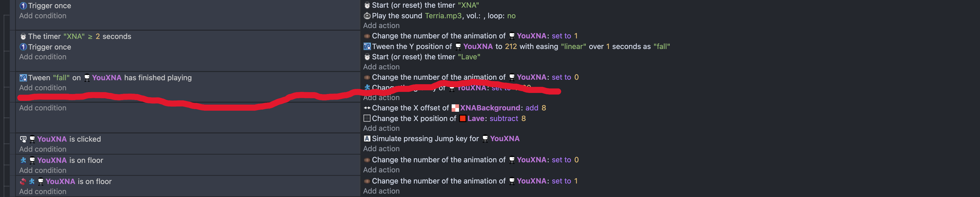The width and height of the screenshot is (980, 197).
Task: Click the Terria.mp3 sound file parameter
Action: 443,16
